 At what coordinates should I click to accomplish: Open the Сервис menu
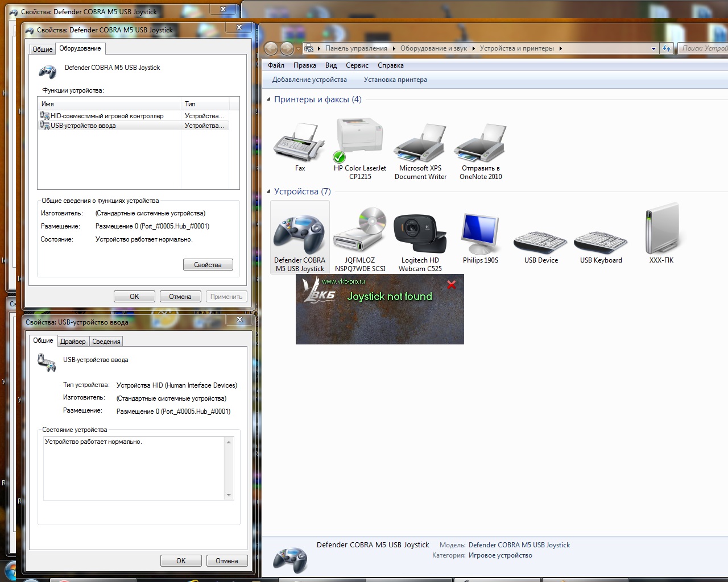[357, 65]
